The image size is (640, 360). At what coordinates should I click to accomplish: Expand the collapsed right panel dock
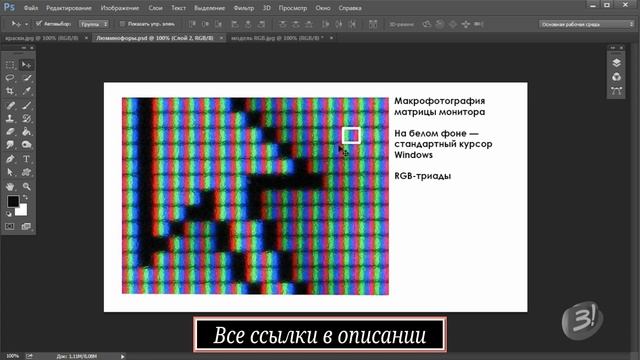[612, 48]
